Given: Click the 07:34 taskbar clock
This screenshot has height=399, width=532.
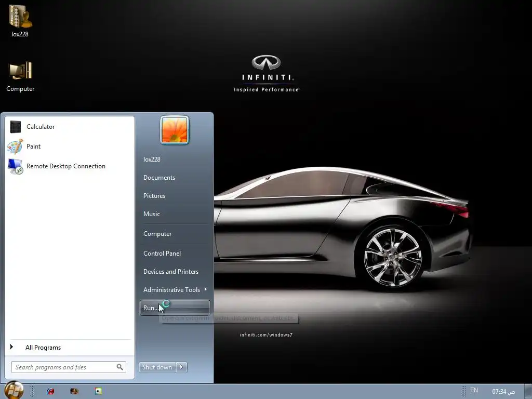Looking at the screenshot, I should [503, 392].
